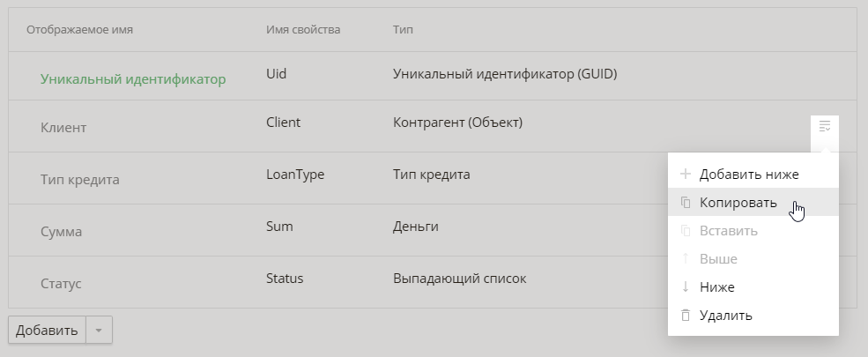Click the Отображаемое имя column header
Image resolution: width=868 pixels, height=357 pixels.
coord(79,29)
